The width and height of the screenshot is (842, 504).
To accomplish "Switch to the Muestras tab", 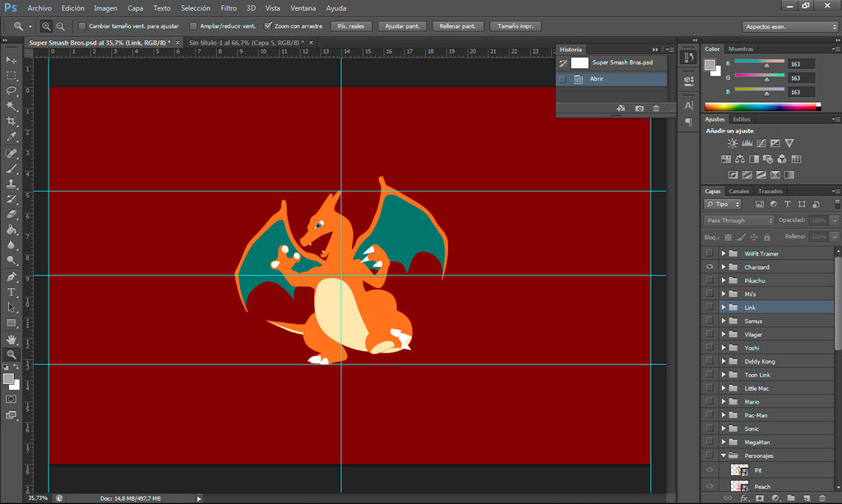I will coord(741,49).
